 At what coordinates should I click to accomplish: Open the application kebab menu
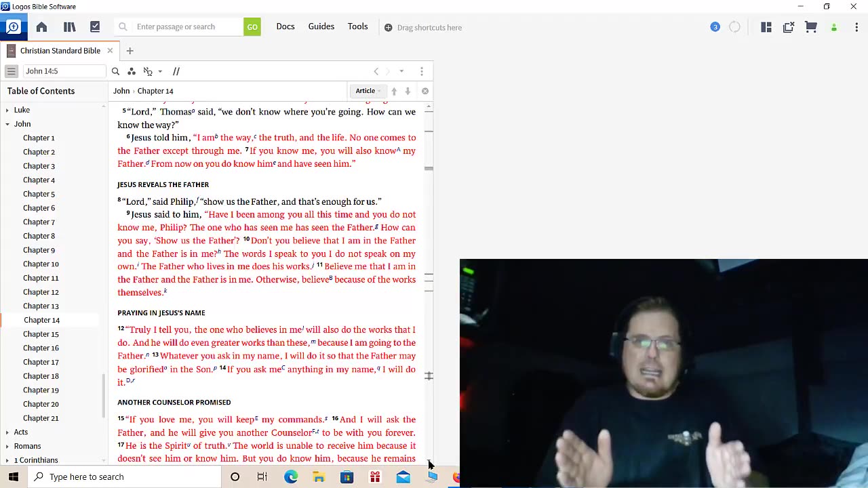(x=856, y=27)
